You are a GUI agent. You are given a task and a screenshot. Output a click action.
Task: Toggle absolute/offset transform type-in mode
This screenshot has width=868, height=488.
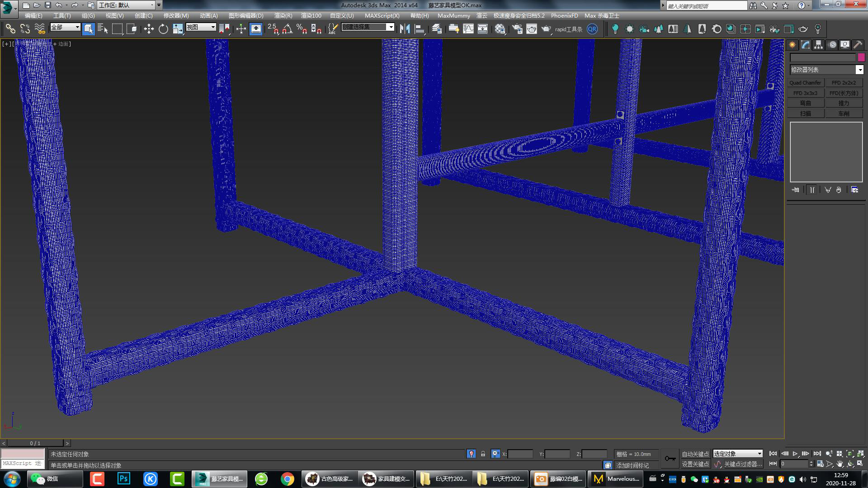[x=495, y=454]
